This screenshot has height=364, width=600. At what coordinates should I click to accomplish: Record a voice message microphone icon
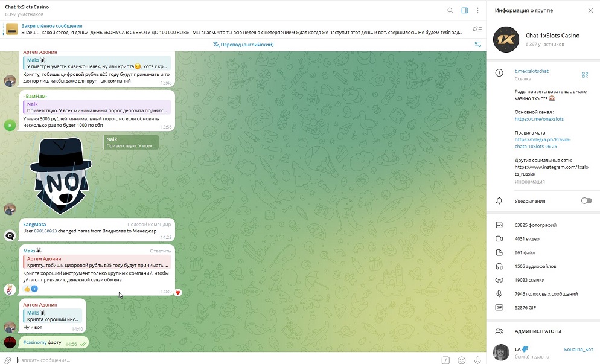pos(477,360)
